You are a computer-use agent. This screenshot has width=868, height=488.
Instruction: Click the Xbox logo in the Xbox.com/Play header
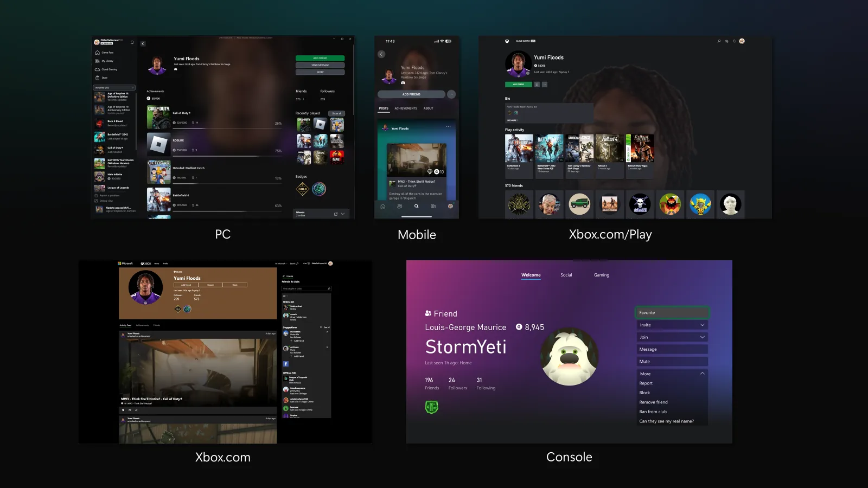507,41
